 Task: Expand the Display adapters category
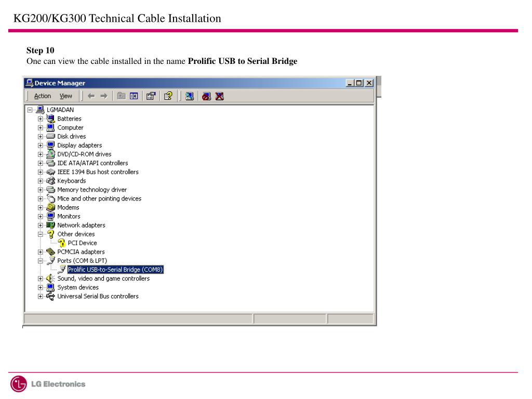click(x=41, y=145)
